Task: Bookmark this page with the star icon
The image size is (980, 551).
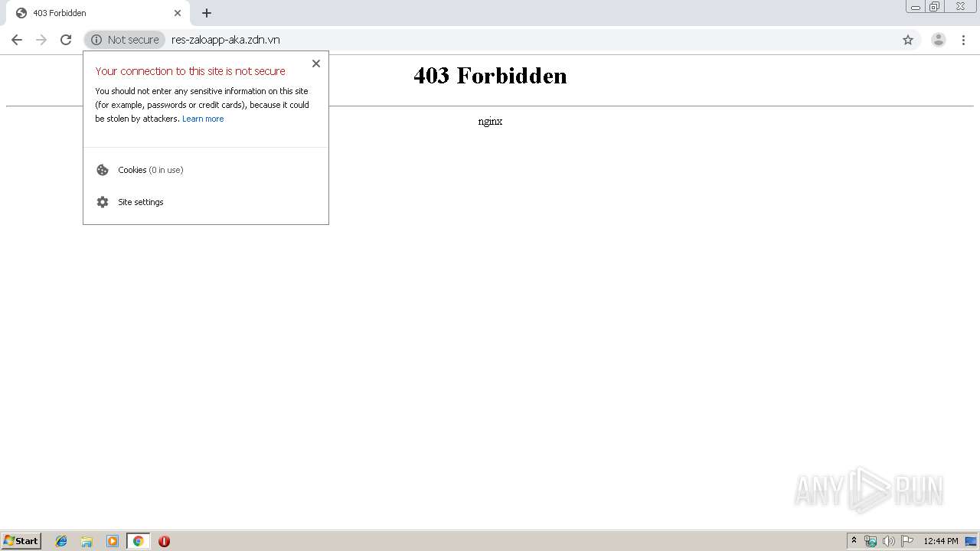Action: click(x=908, y=40)
